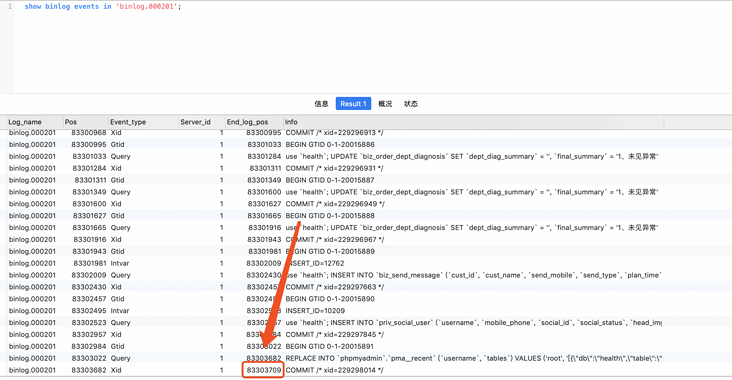Switch to the 信息 tab
This screenshot has width=732, height=380.
tap(321, 104)
